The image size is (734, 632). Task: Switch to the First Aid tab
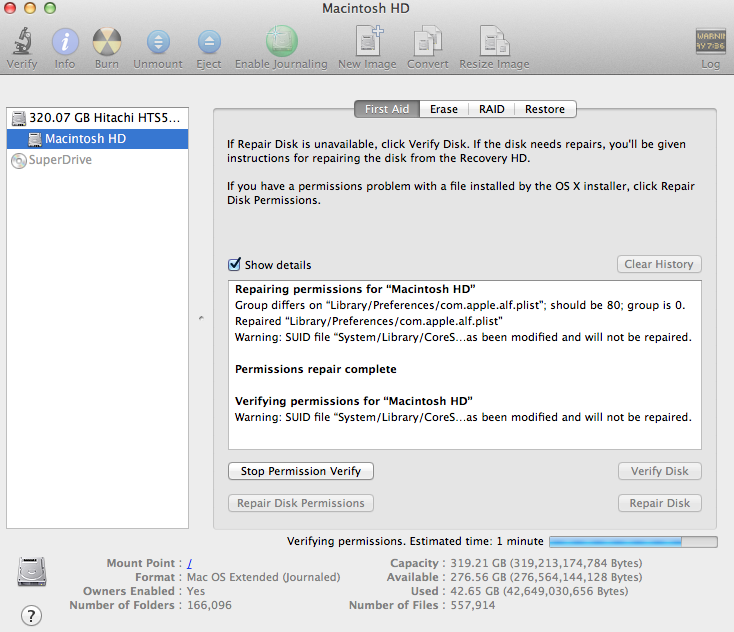pos(387,109)
